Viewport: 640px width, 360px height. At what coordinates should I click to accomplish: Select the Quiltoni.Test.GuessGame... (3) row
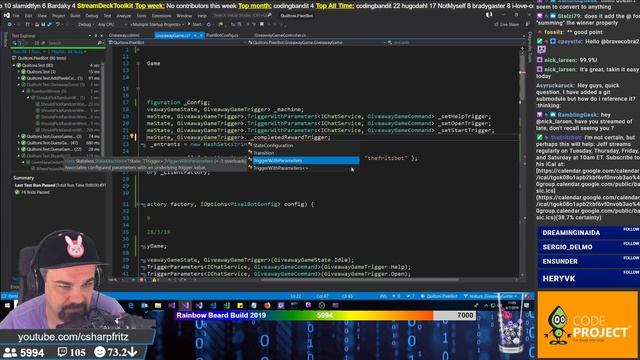(x=57, y=136)
